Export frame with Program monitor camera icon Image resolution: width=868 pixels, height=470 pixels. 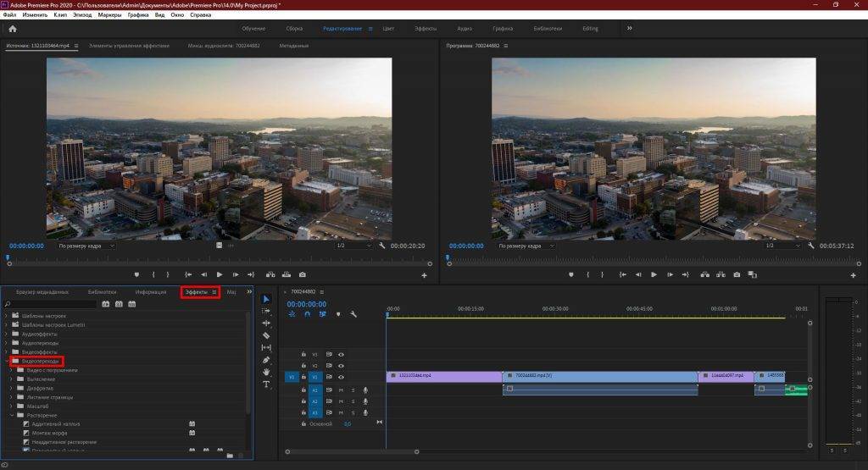coord(736,274)
